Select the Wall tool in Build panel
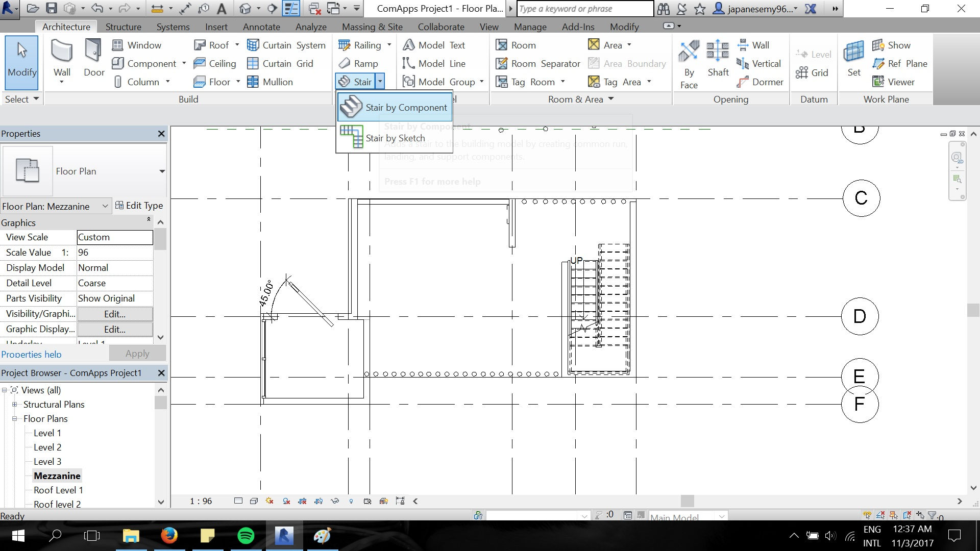This screenshot has width=980, height=551. pos(62,59)
